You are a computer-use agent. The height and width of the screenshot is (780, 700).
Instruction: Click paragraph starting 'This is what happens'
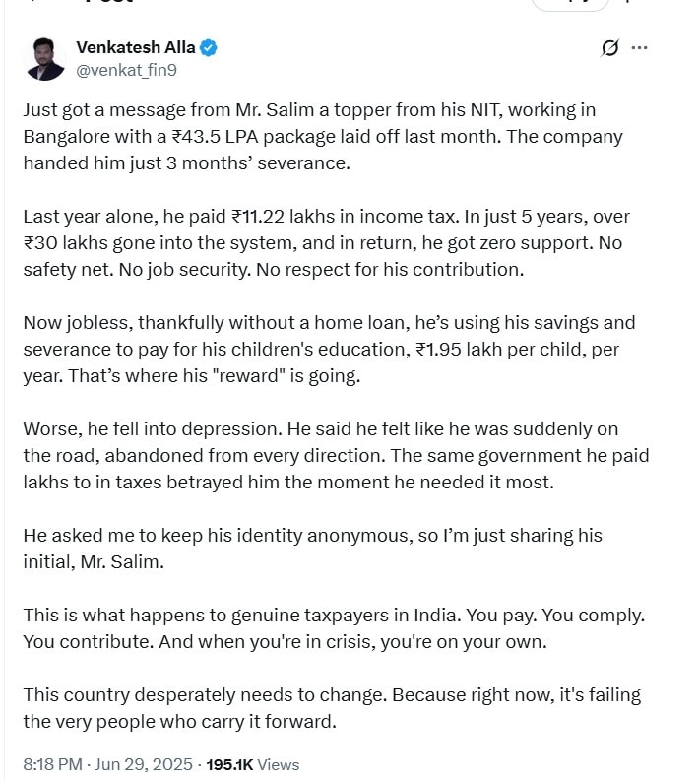[334, 628]
